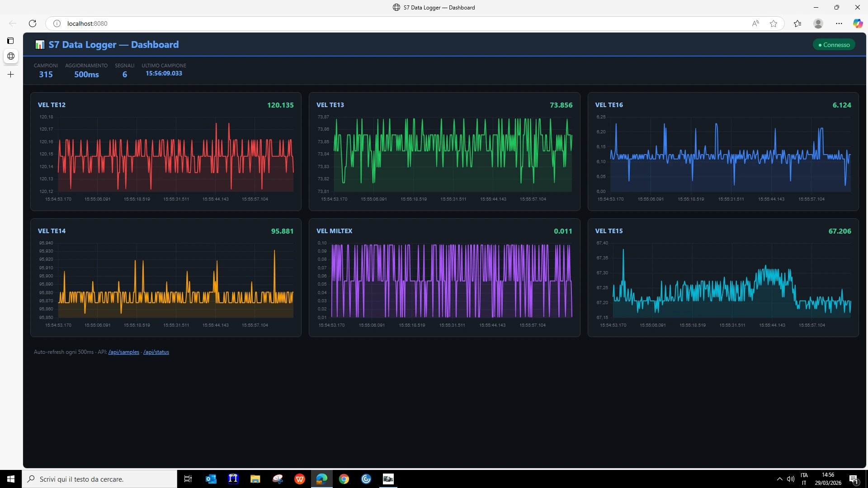This screenshot has width=868, height=488.
Task: Open Task View on the taskbar
Action: click(188, 479)
